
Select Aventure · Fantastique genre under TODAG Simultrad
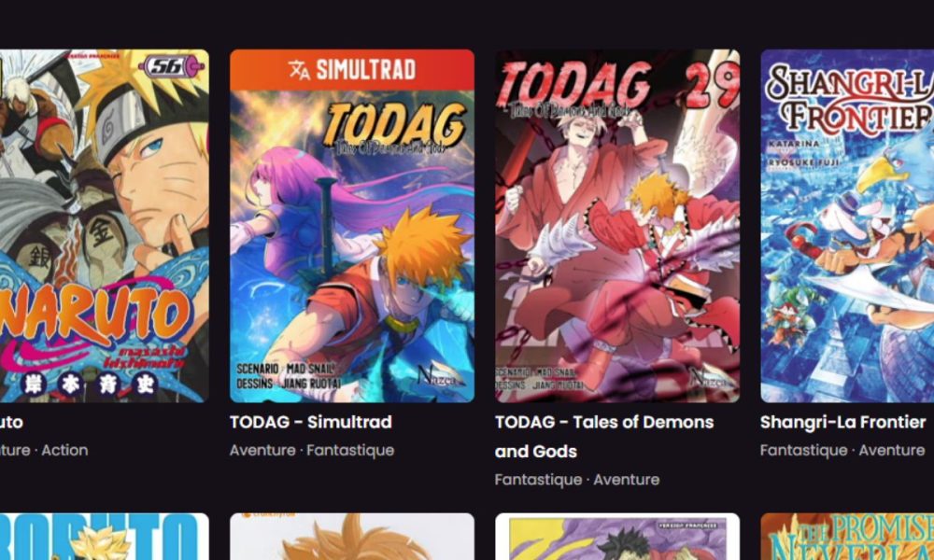point(312,450)
